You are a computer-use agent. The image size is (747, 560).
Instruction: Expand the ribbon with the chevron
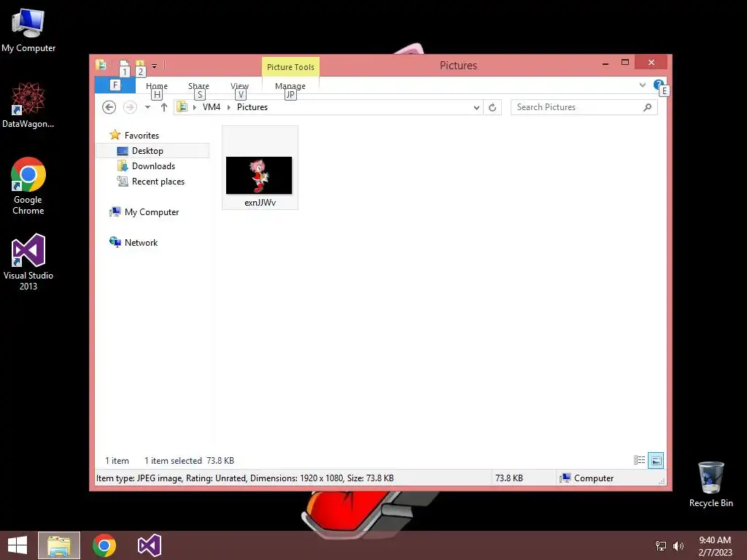[642, 85]
